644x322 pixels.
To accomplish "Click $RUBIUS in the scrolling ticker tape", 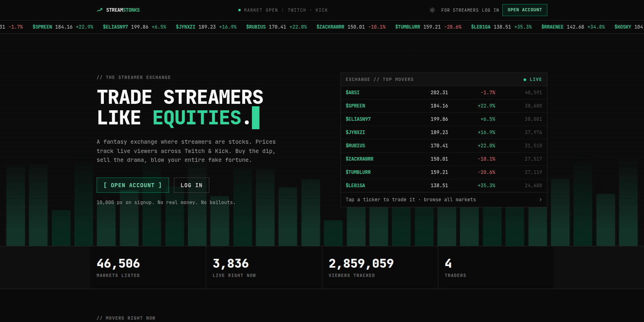I will [277, 27].
